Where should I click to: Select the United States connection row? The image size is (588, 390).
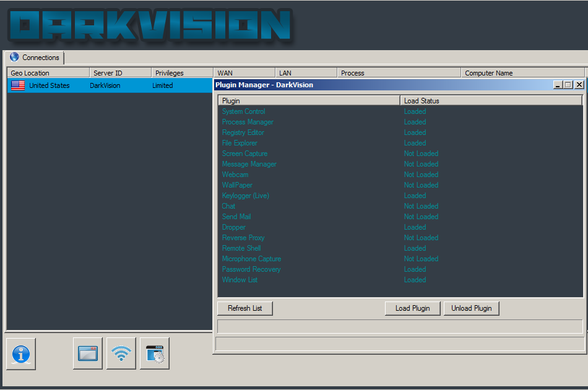[x=110, y=85]
